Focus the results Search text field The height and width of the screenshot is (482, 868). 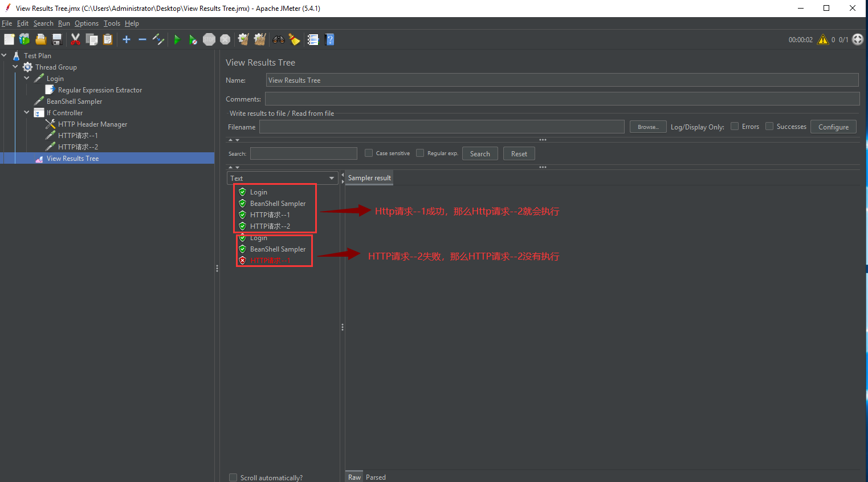pos(304,153)
